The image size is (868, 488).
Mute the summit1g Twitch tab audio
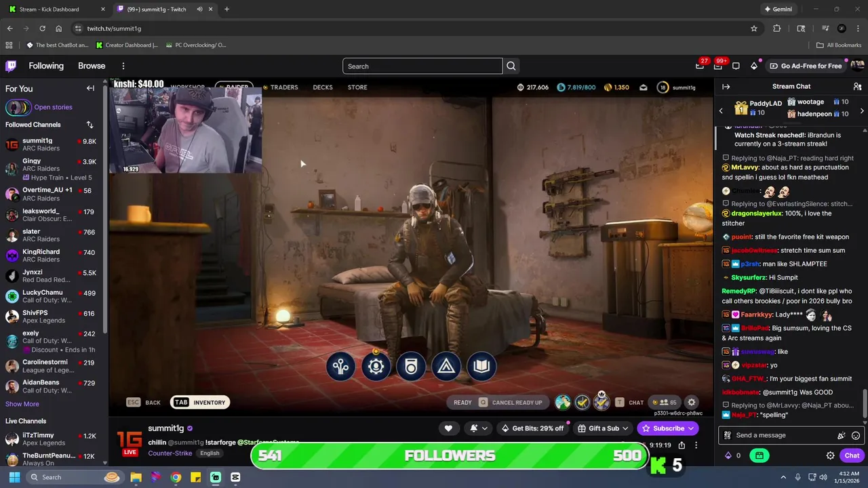click(199, 9)
